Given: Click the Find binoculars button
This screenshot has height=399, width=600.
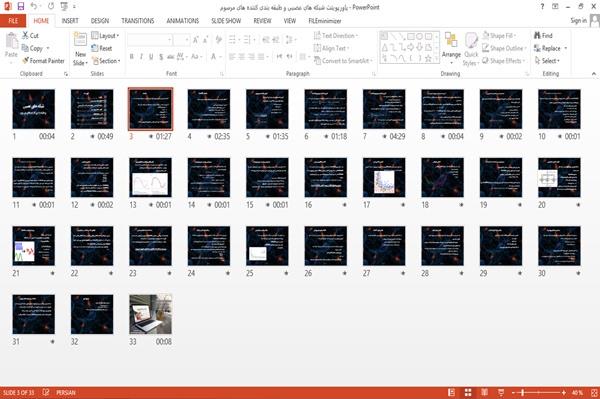Looking at the screenshot, I should [x=543, y=36].
